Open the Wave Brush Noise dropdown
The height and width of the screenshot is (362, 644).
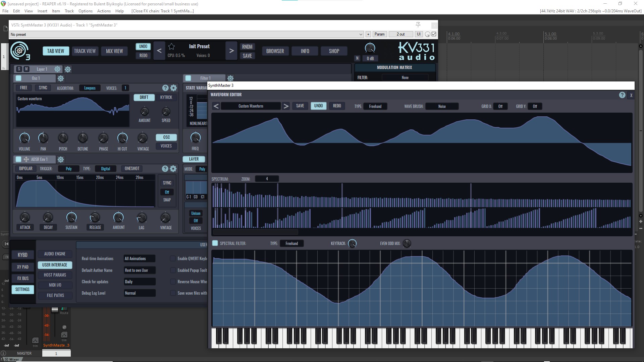[442, 106]
